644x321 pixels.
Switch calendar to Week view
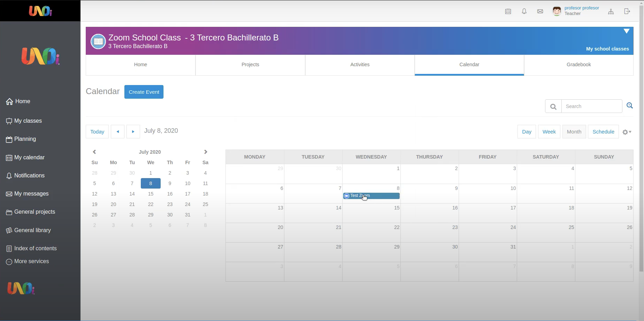549,132
